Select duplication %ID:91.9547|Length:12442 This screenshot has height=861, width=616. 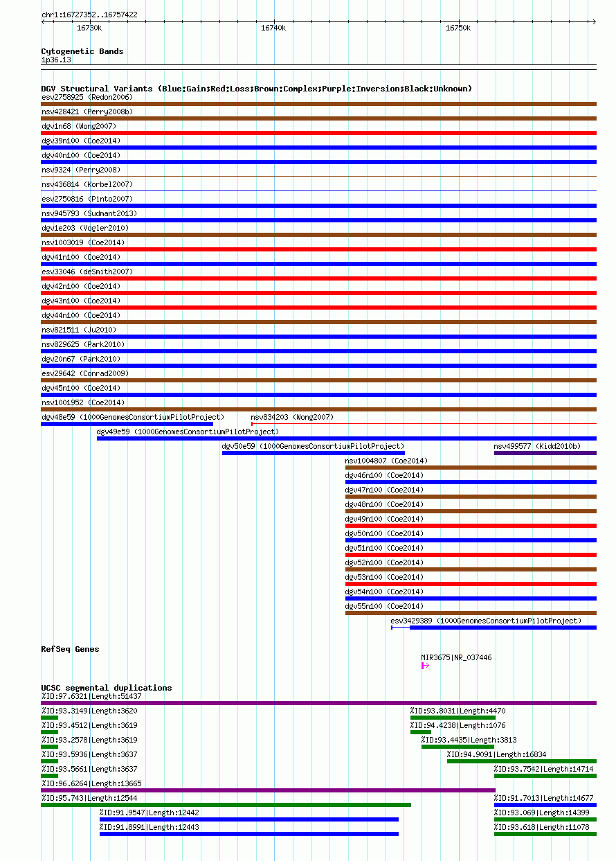pos(150,813)
